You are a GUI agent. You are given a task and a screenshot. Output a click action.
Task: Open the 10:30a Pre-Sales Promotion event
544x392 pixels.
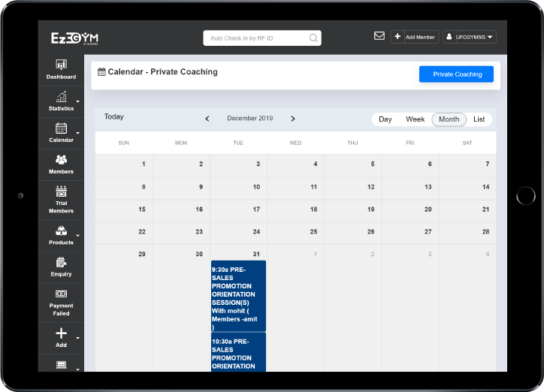pyautogui.click(x=238, y=352)
